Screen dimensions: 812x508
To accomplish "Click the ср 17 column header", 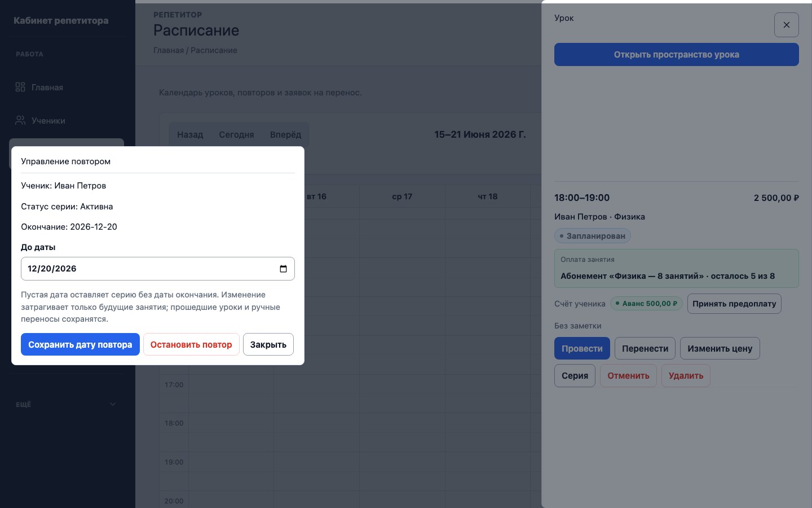I will coord(402,196).
